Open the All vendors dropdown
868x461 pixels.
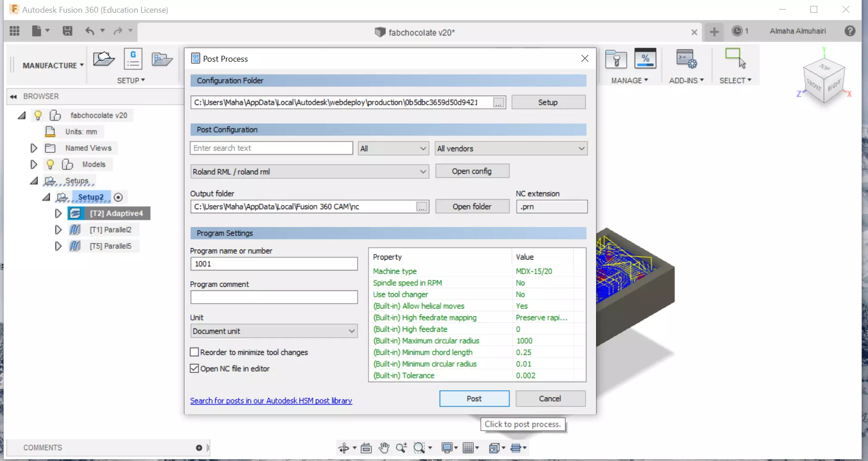511,148
